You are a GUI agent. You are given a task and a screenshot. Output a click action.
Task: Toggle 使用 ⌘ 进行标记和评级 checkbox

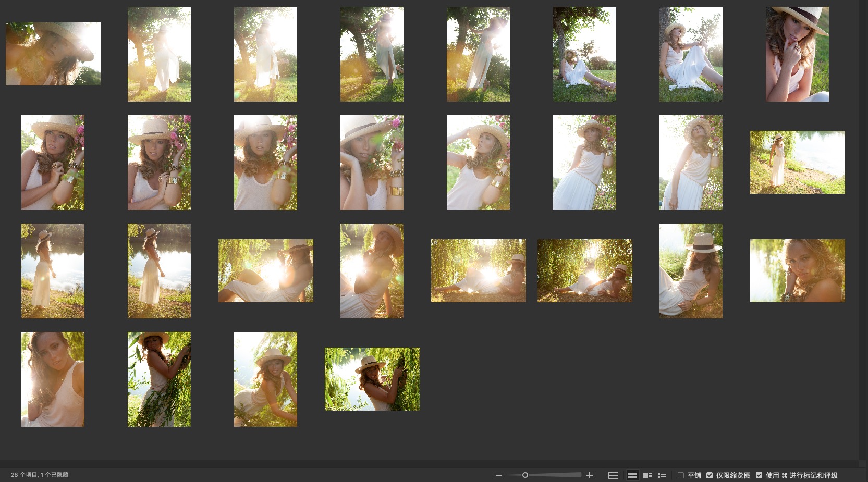point(759,475)
